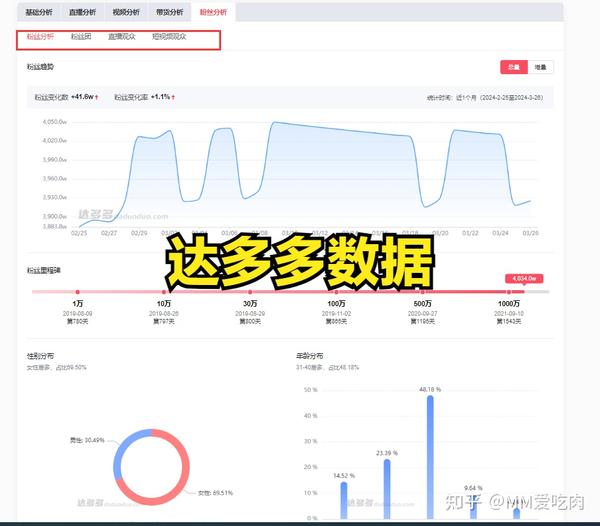Click the 30万 milestone dot on the timeline
The height and width of the screenshot is (526, 600).
[x=250, y=292]
